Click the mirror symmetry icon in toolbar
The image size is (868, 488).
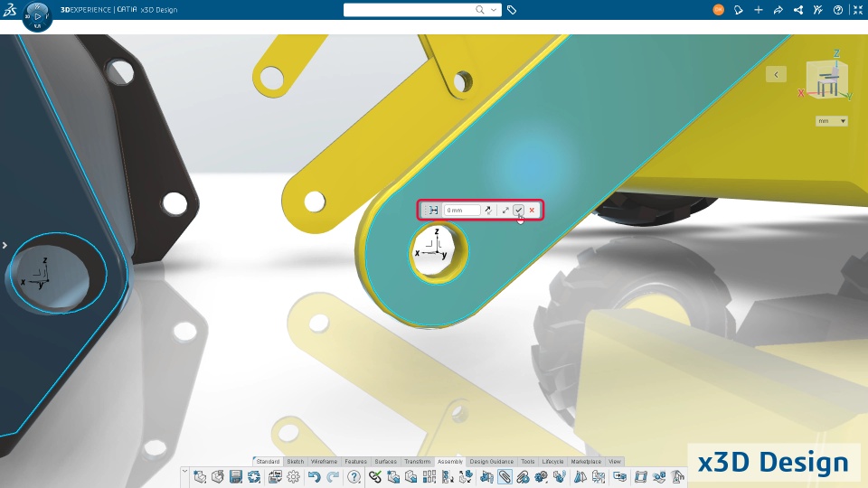tap(580, 477)
